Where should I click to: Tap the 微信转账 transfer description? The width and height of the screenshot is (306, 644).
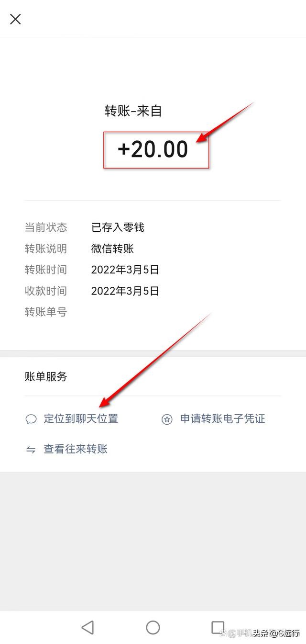pyautogui.click(x=112, y=249)
